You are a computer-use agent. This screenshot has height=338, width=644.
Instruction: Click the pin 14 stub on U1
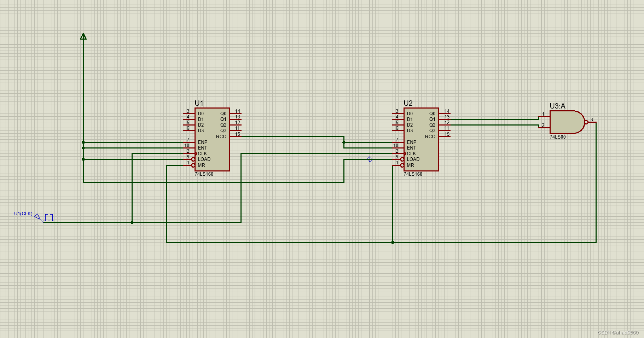(x=236, y=113)
